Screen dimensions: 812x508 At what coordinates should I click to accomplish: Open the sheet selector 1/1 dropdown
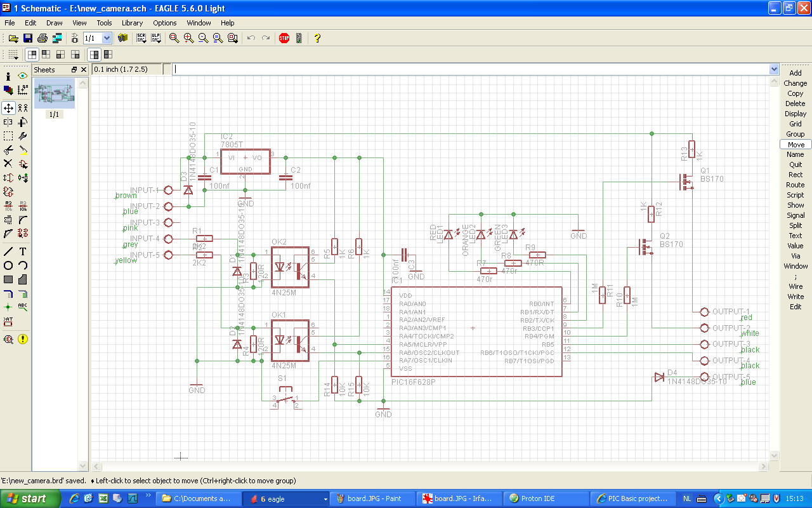point(107,38)
